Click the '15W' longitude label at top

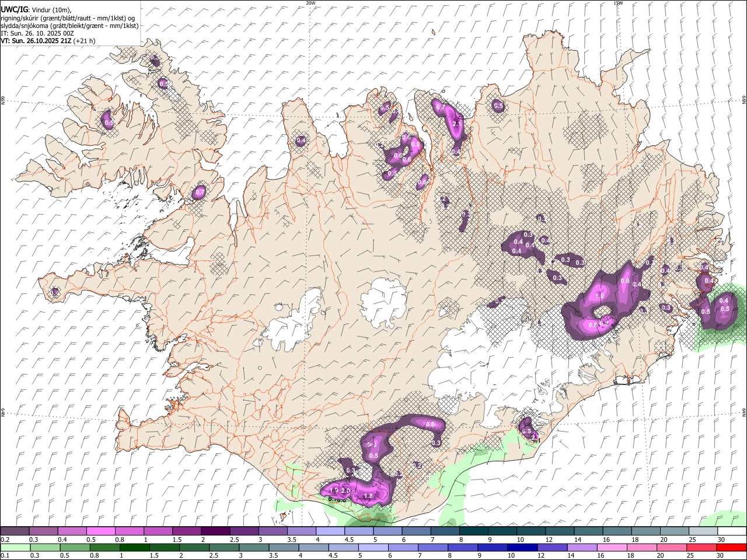tap(618, 3)
